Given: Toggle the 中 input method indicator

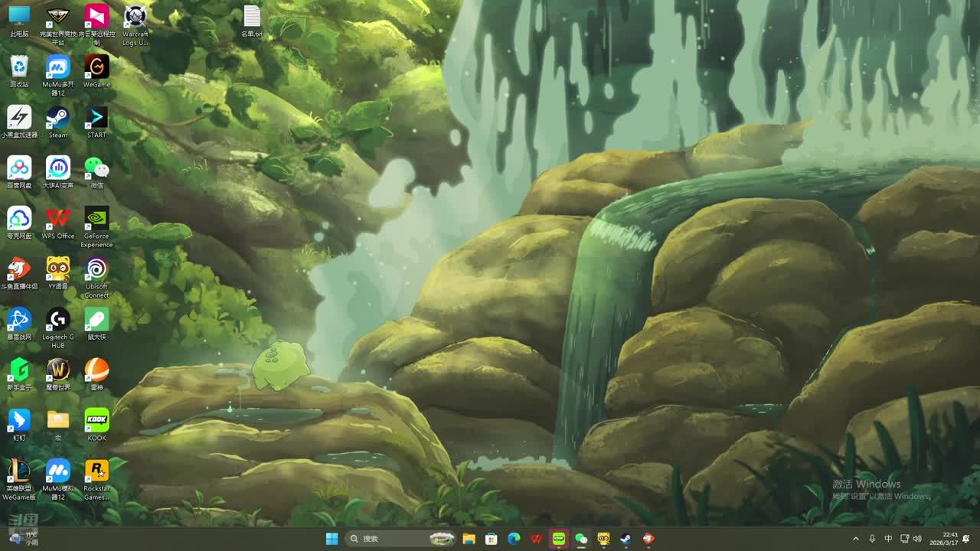Looking at the screenshot, I should (888, 539).
